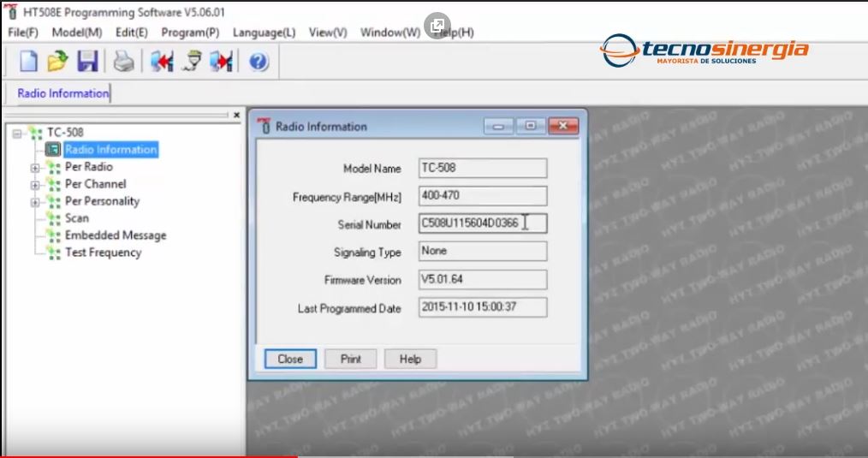Click the blue Help question mark icon
This screenshot has width=868, height=458.
point(258,61)
